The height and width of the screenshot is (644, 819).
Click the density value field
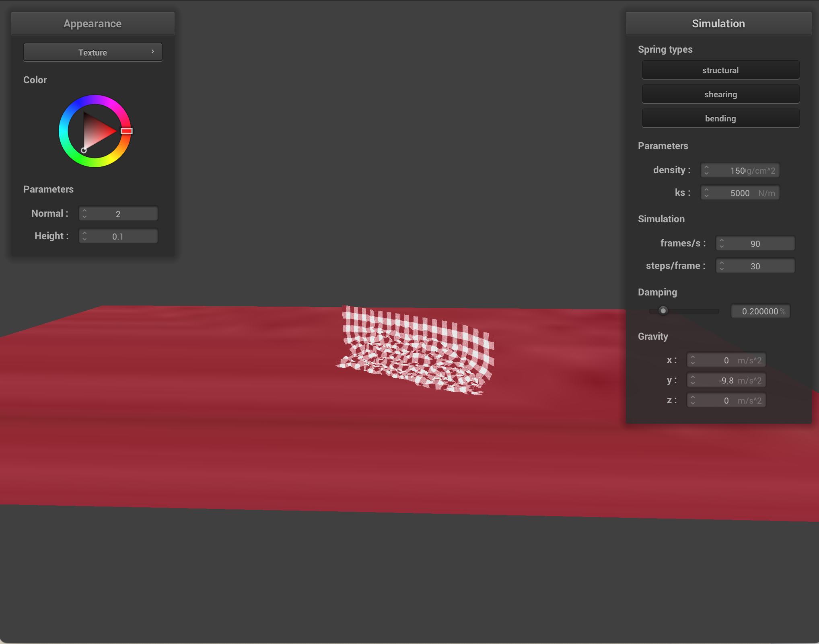point(740,170)
